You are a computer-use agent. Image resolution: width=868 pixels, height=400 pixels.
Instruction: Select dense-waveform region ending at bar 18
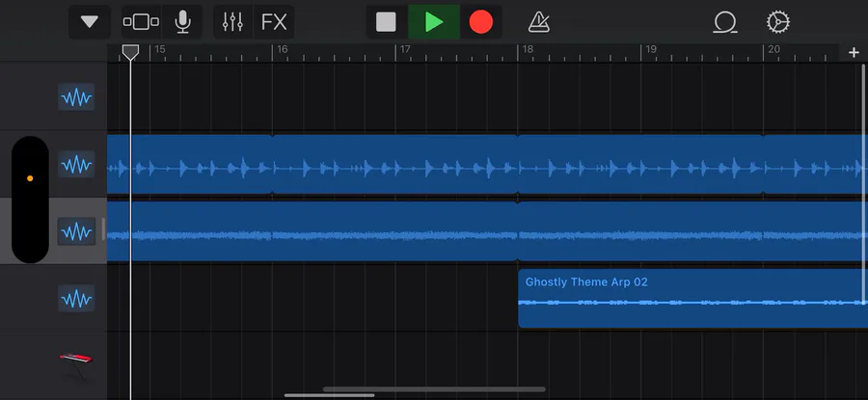pyautogui.click(x=312, y=231)
